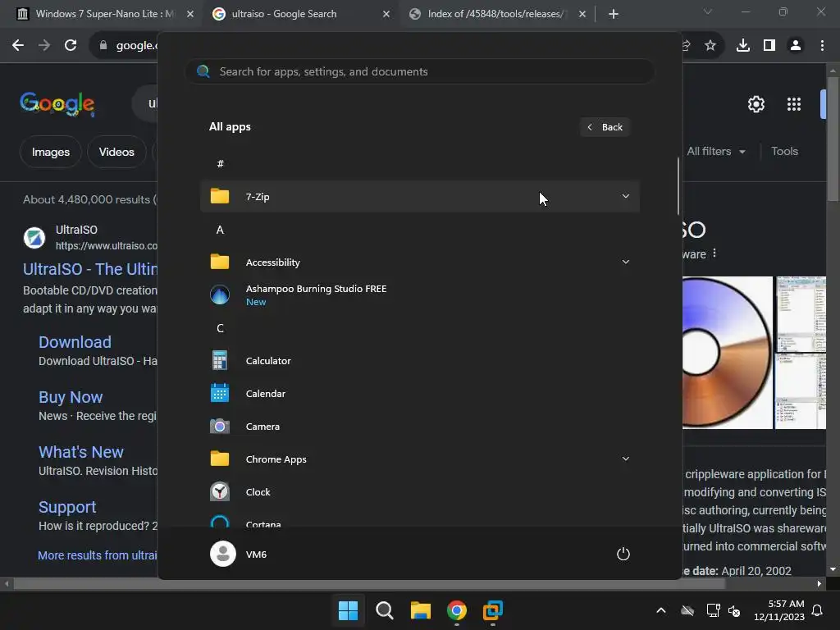The image size is (840, 630).
Task: Click Chrome's back arrow
Action: coord(18,46)
